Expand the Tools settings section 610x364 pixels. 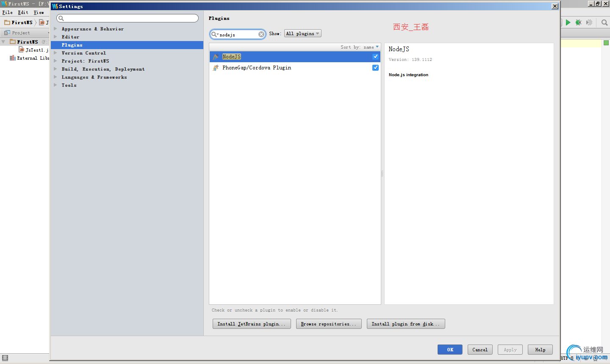[x=55, y=85]
